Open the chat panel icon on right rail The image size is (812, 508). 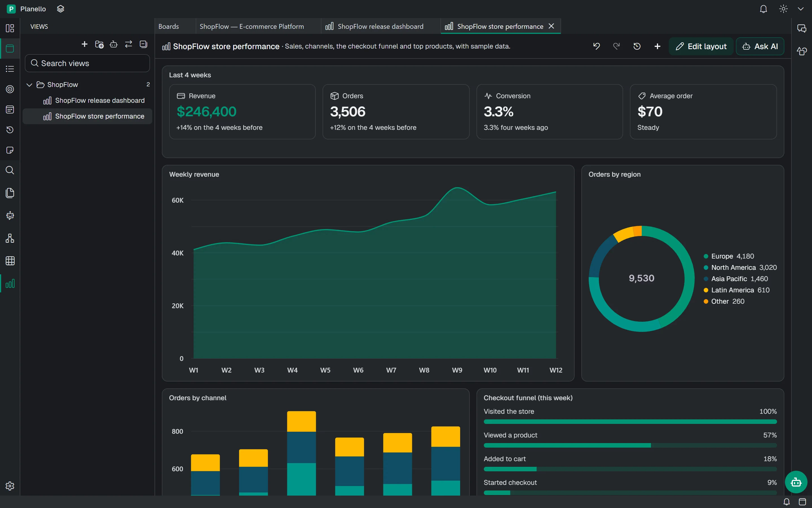pos(802,29)
